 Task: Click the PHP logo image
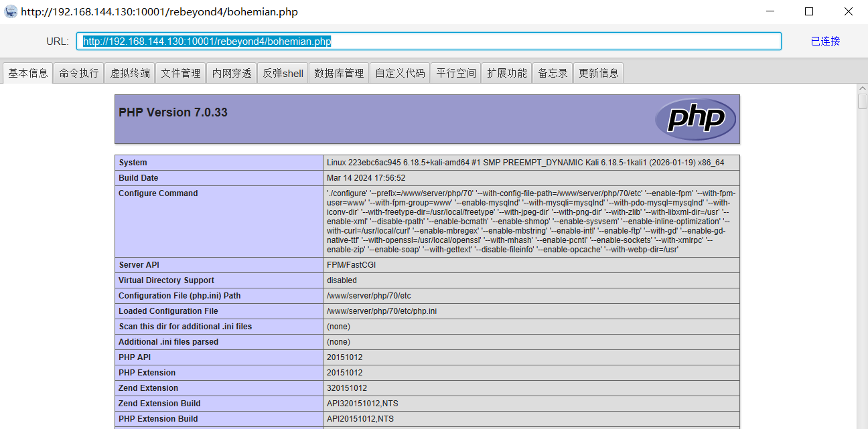tap(695, 119)
